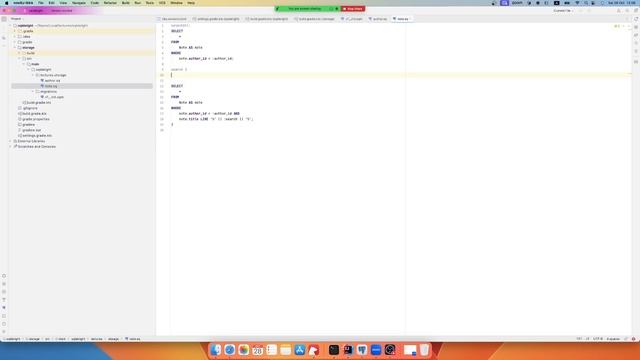
Task: Click the Apple menu logo
Action: [7, 3]
